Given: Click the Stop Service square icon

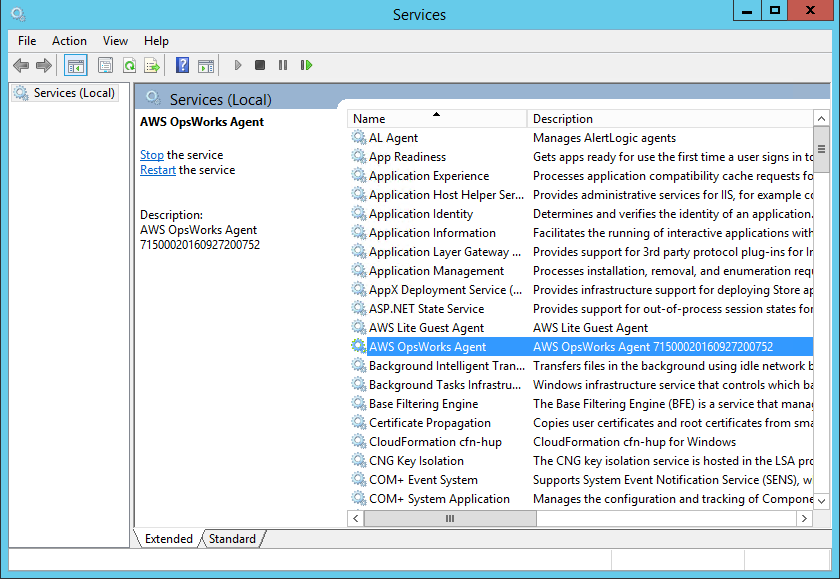Looking at the screenshot, I should tap(260, 65).
